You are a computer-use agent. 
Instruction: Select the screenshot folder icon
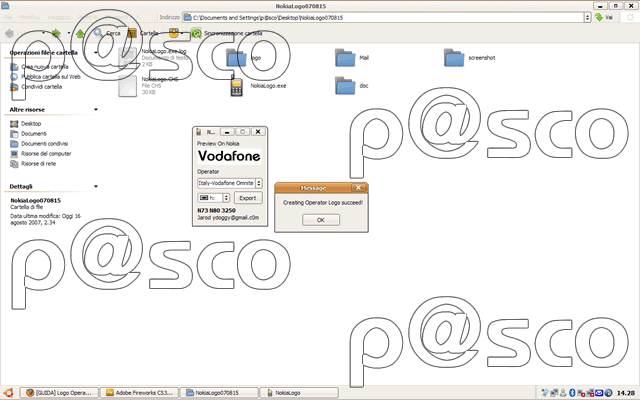454,58
